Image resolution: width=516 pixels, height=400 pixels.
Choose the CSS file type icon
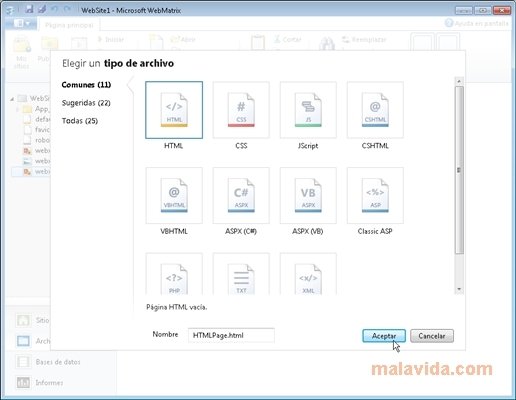point(241,110)
